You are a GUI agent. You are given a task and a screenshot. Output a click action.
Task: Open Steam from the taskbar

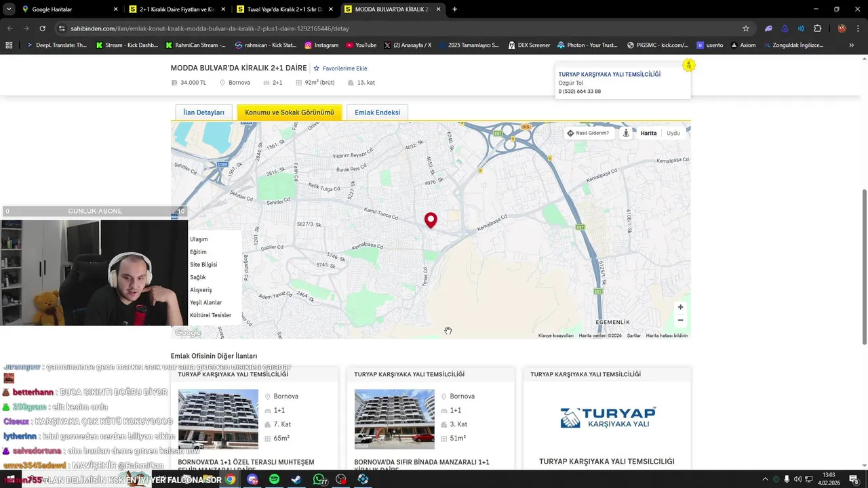click(x=296, y=479)
